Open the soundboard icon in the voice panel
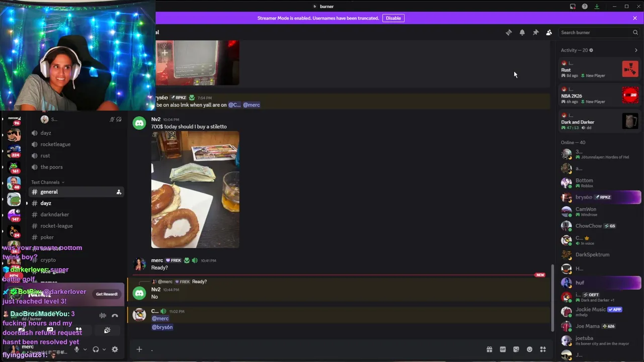Screen dimensions: 644x362 107,330
